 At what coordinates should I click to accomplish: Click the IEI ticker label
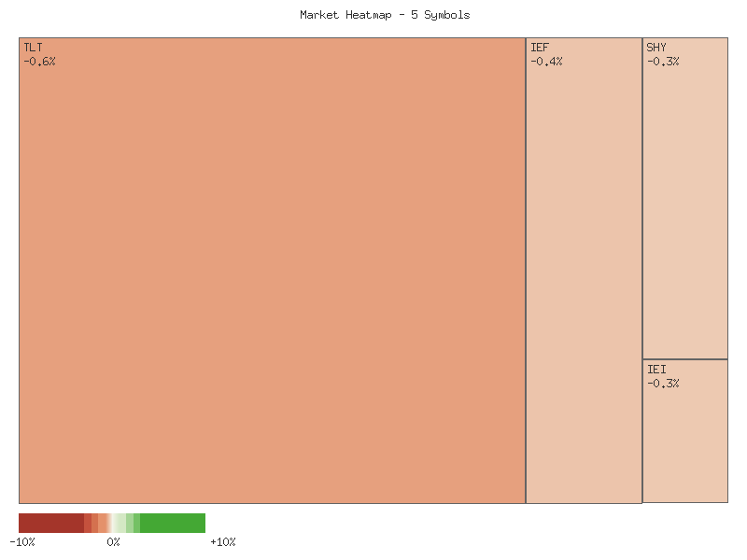[656, 367]
